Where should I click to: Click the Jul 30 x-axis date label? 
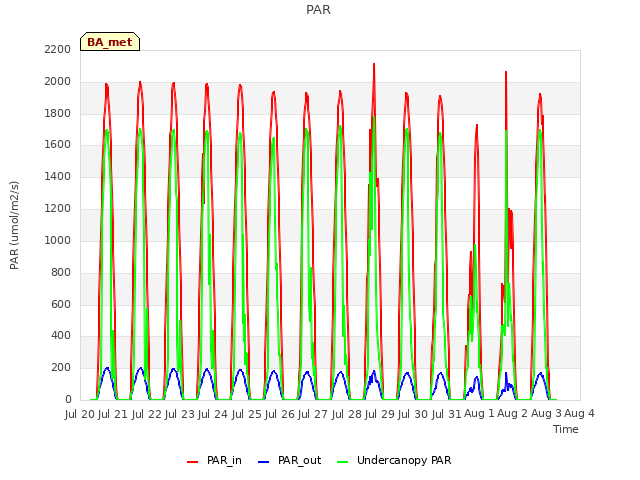click(x=413, y=414)
